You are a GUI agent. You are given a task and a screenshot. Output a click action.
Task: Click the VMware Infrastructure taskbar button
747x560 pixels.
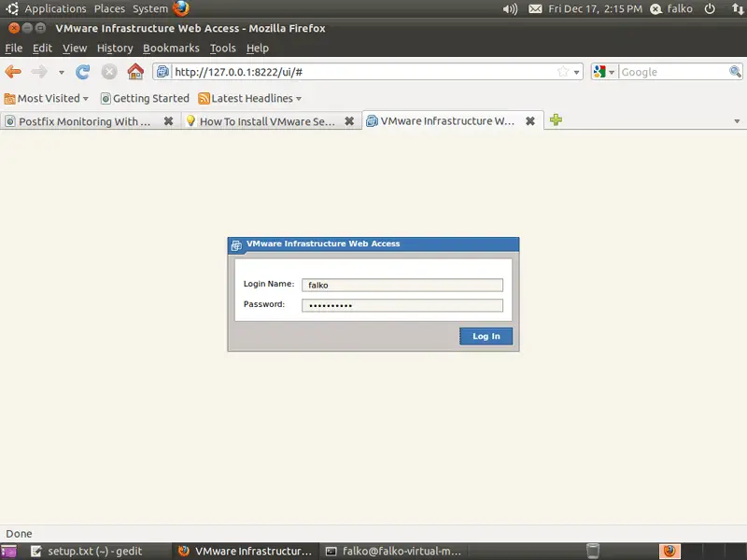[x=245, y=552]
